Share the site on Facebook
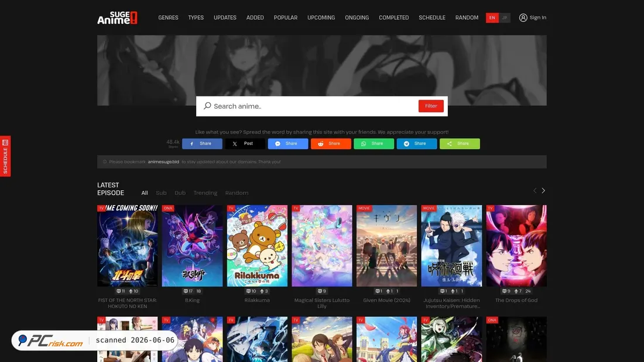Screen dimensions: 644x362 click(202, 144)
